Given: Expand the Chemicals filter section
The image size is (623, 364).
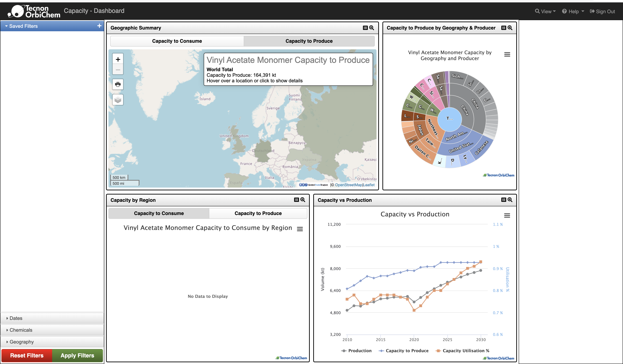Looking at the screenshot, I should tap(52, 330).
